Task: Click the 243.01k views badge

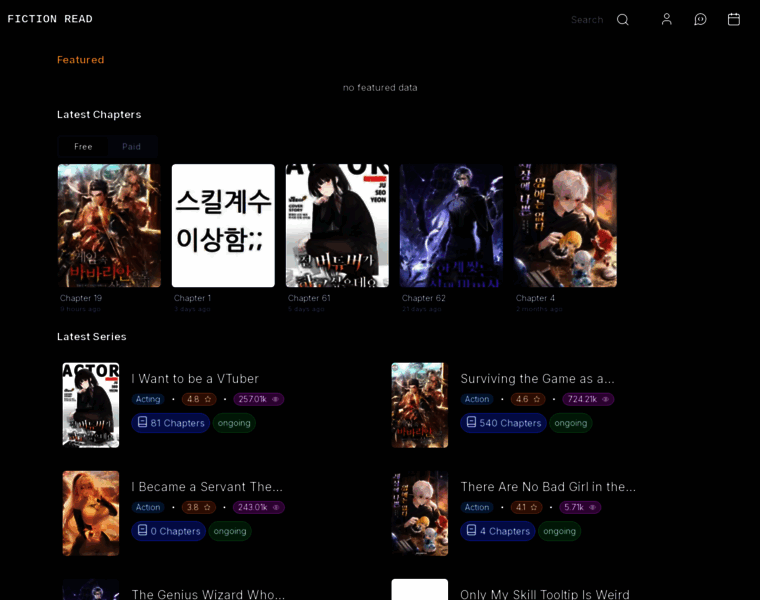Action: pos(259,507)
